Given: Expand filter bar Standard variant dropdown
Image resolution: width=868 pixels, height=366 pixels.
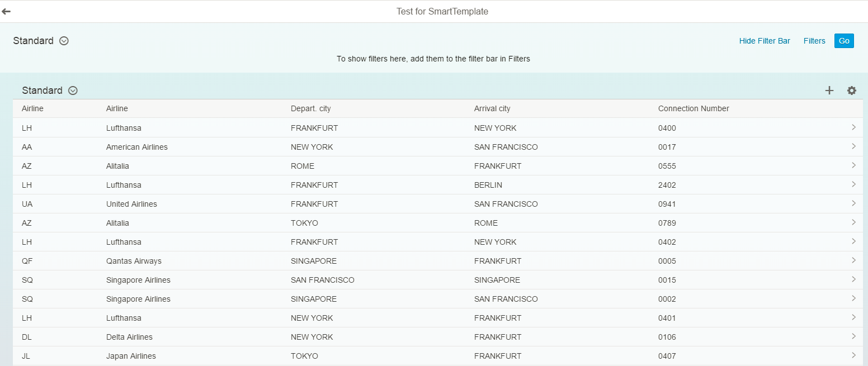Looking at the screenshot, I should pos(64,41).
